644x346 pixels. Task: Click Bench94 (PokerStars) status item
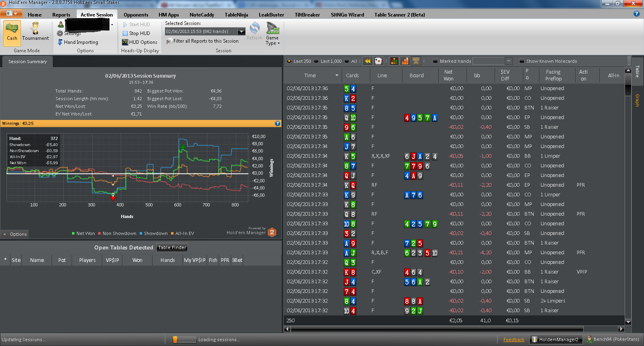pos(613,339)
